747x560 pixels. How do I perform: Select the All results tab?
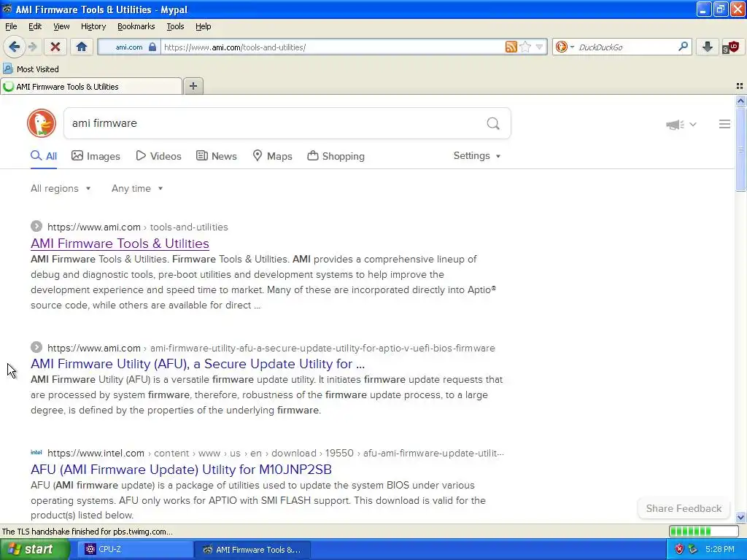point(44,156)
